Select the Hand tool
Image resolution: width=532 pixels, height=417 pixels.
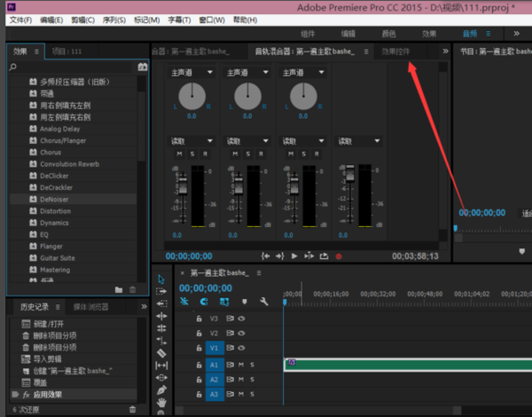pyautogui.click(x=161, y=403)
